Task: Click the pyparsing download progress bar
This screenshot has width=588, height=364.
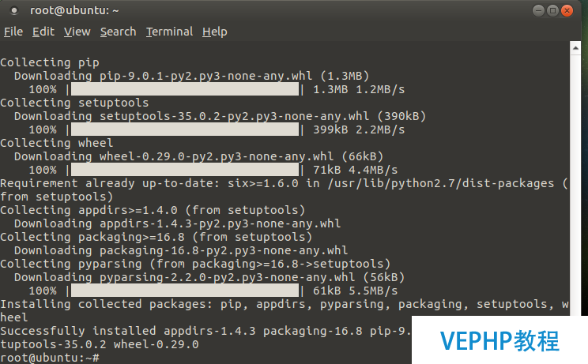Action: 185,291
